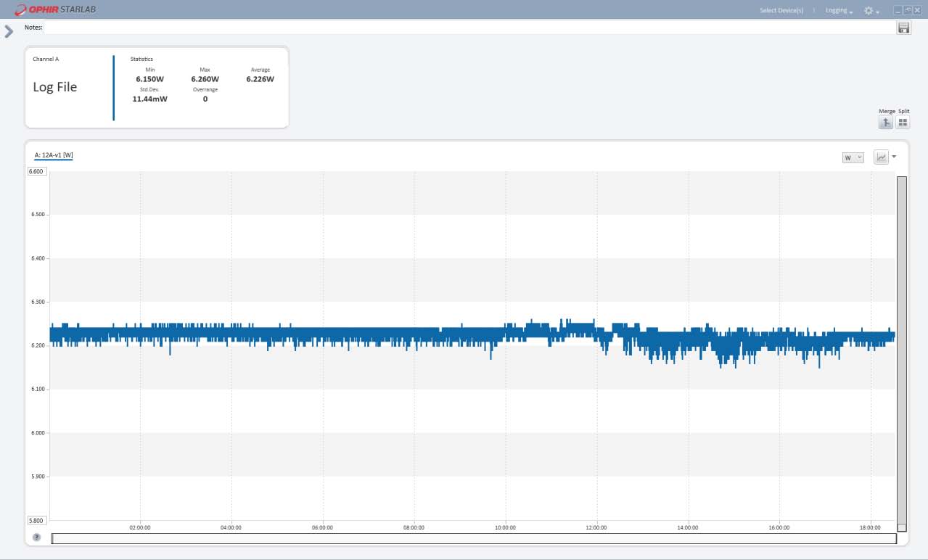Click the line graph type icon
This screenshot has height=560, width=928.
coord(881,157)
